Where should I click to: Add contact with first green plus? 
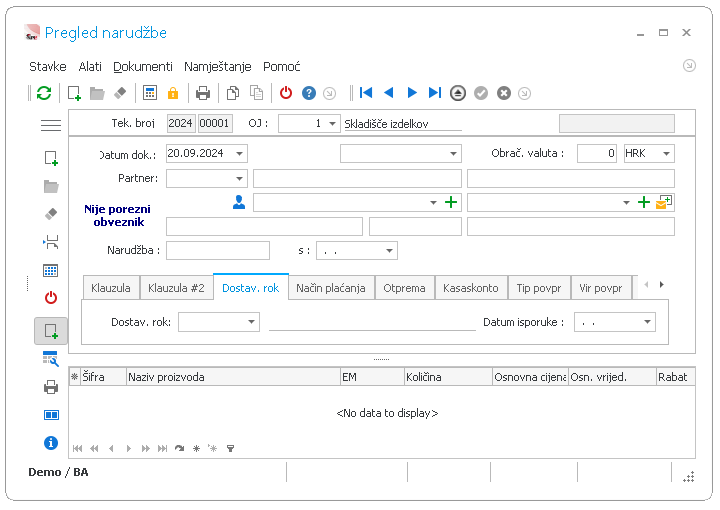[451, 202]
